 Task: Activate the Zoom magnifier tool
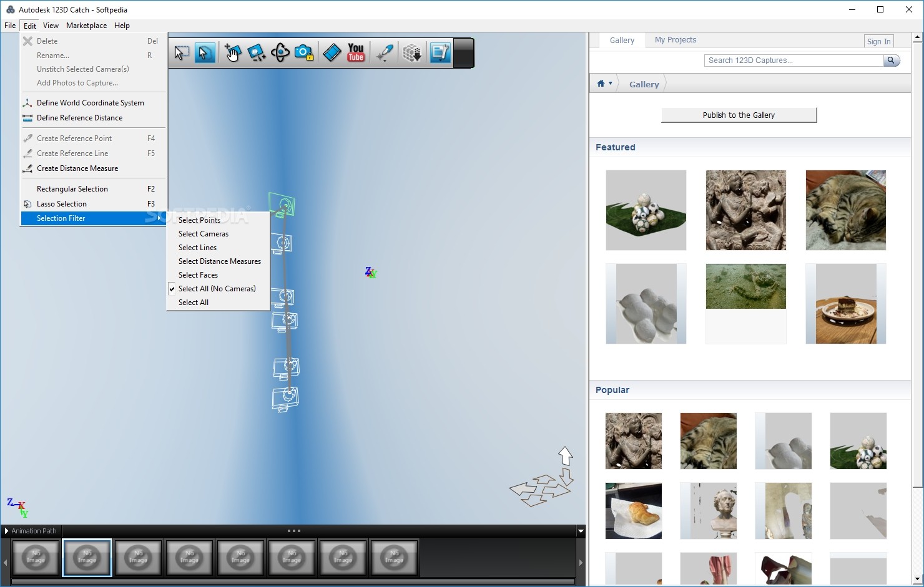pyautogui.click(x=257, y=53)
